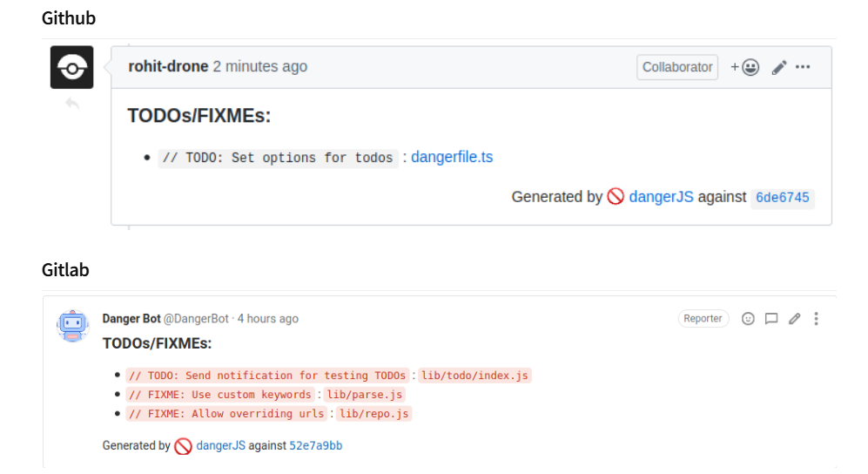
Task: Click the lib/repo.js code text
Action: (373, 414)
